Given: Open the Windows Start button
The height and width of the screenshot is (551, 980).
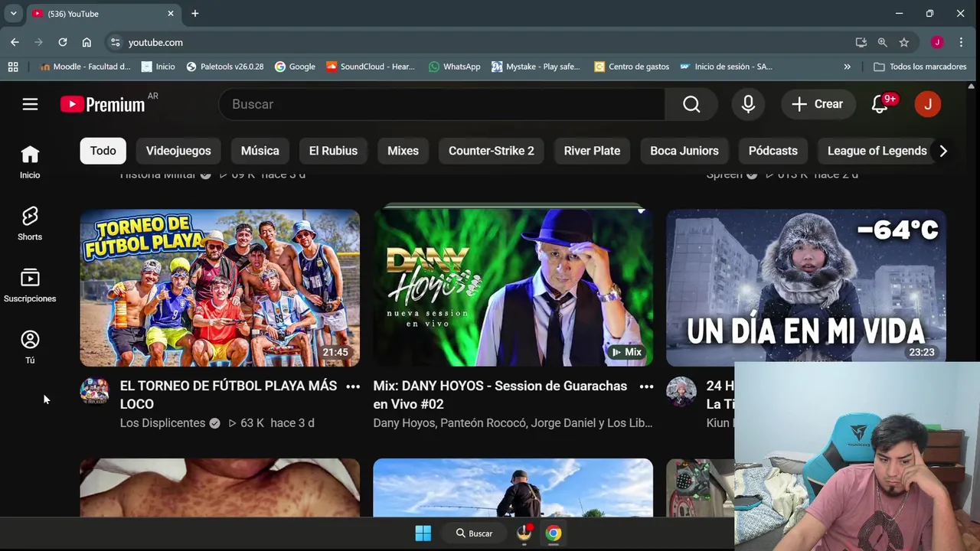Looking at the screenshot, I should [x=423, y=533].
